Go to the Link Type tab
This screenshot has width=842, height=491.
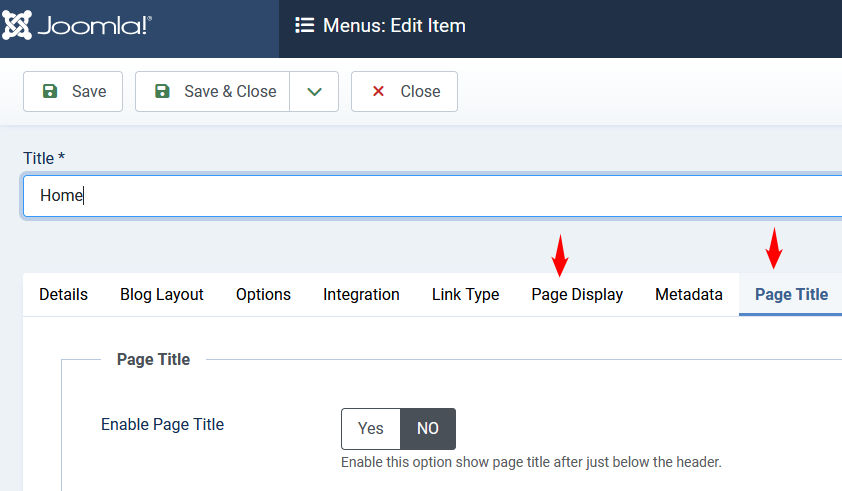point(465,295)
